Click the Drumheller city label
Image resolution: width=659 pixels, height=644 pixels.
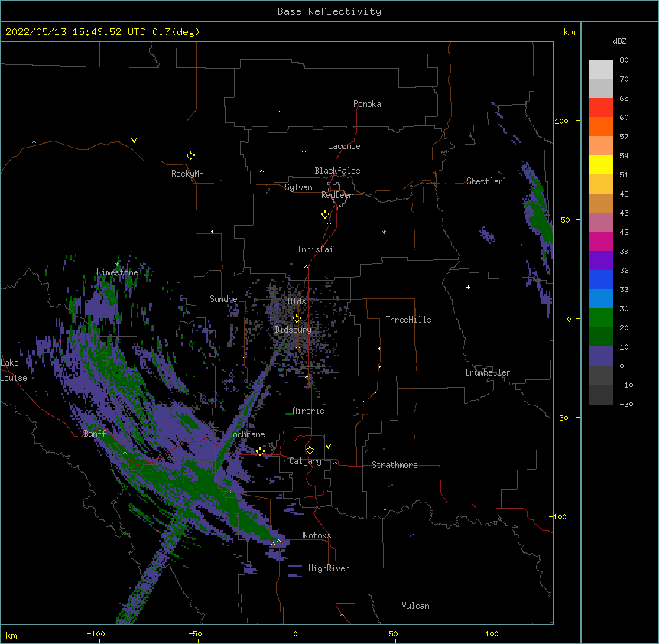(x=488, y=372)
